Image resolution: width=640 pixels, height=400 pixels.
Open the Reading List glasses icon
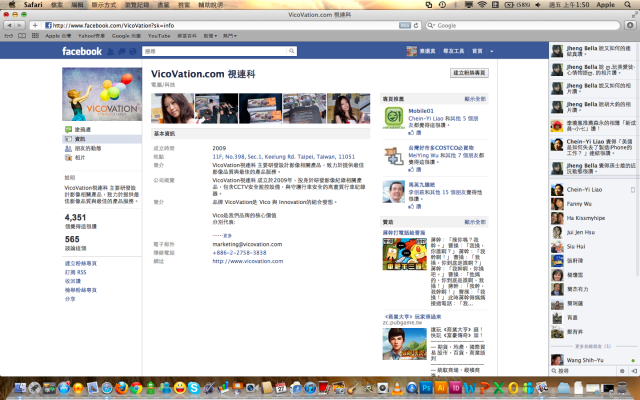point(9,36)
